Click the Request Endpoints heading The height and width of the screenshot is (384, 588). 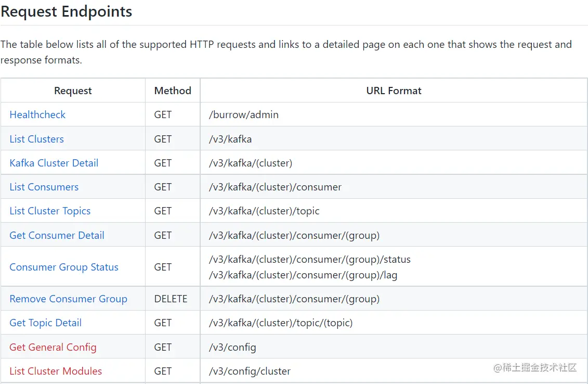67,11
